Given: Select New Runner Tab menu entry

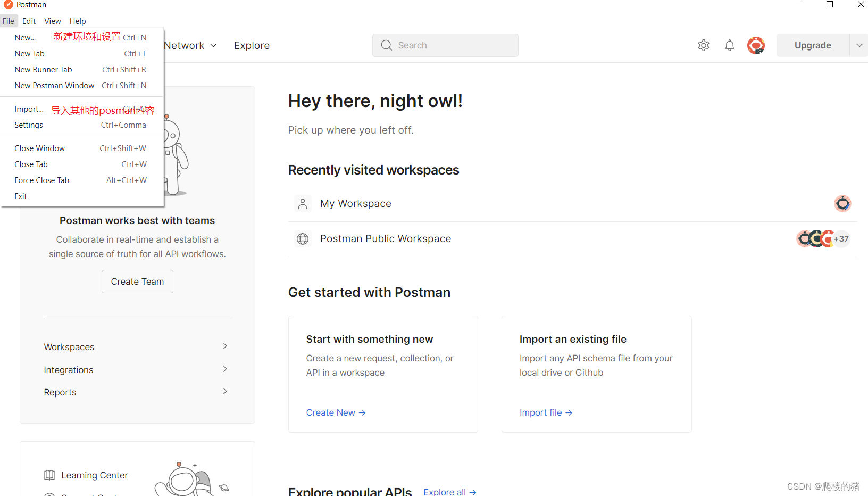Looking at the screenshot, I should (81, 70).
